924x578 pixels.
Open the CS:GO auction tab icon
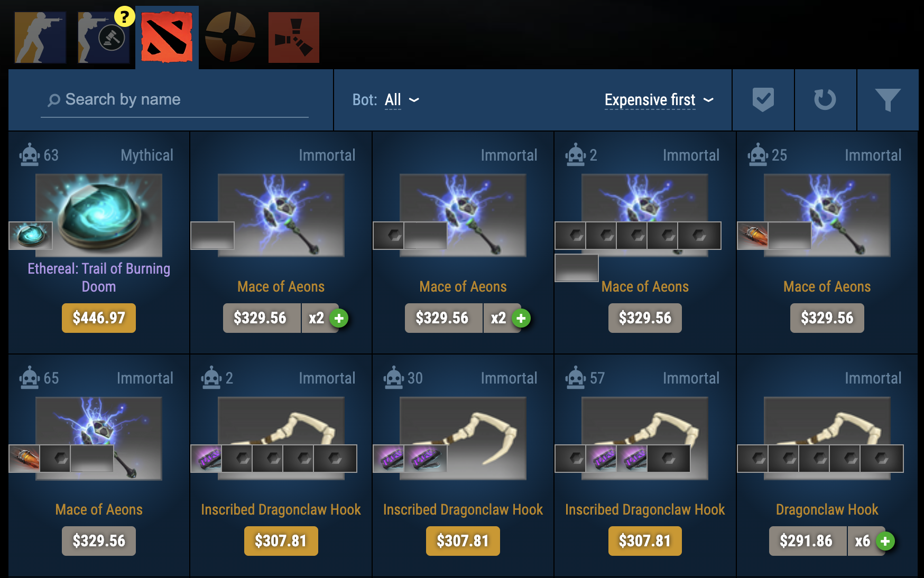(x=104, y=38)
